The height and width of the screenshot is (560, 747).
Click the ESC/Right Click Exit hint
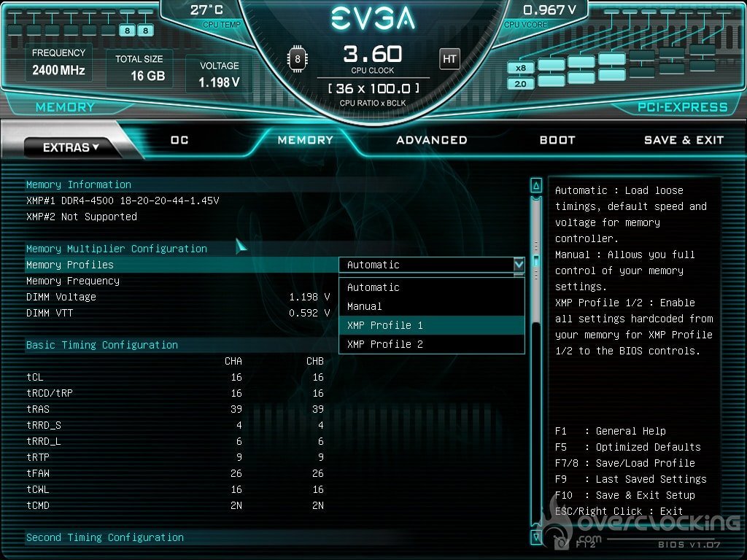619,511
